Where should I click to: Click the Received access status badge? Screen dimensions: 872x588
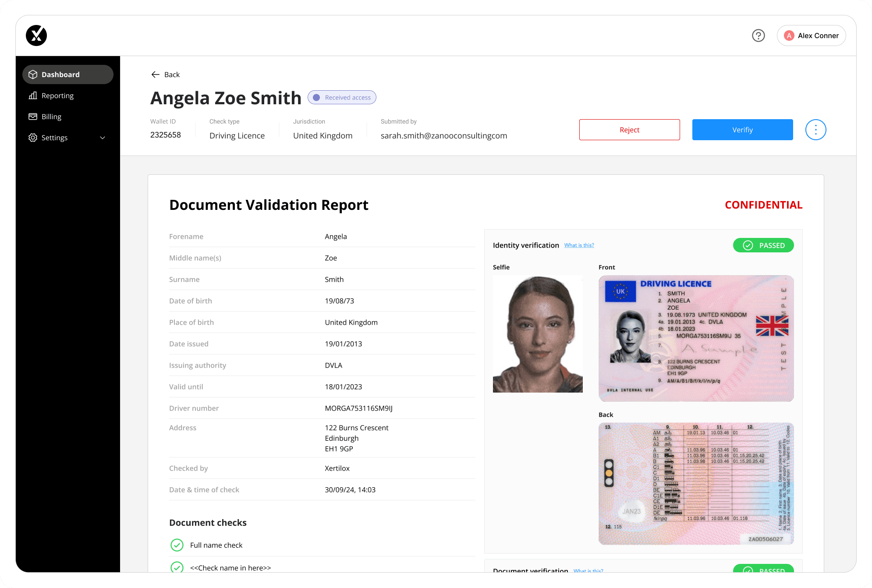pos(342,97)
